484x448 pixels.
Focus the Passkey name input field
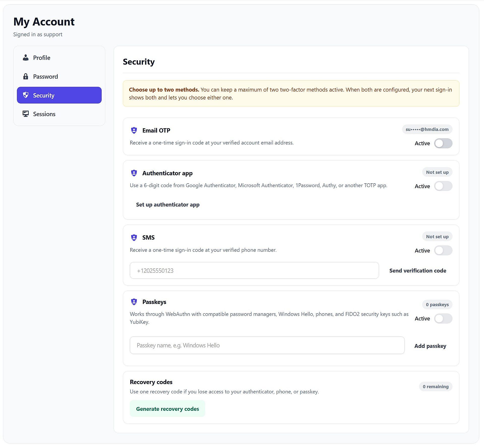[267, 345]
